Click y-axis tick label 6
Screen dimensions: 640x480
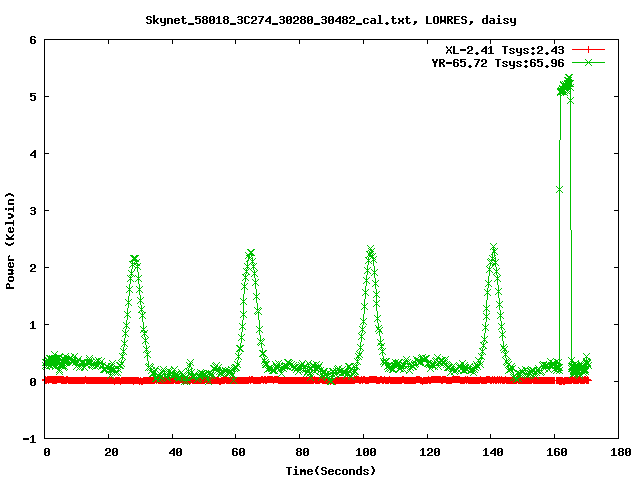[33, 40]
